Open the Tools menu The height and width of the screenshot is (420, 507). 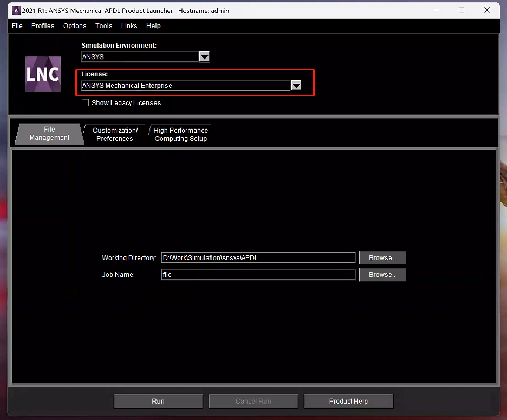click(x=104, y=26)
